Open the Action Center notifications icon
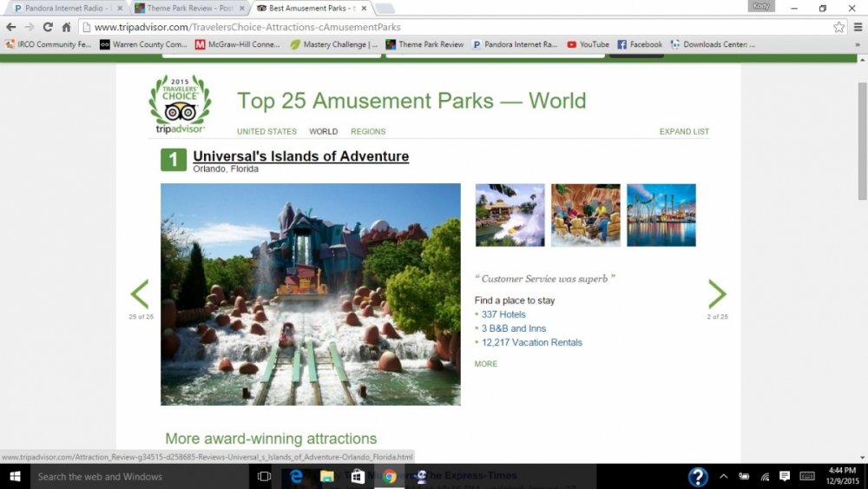Screen dimensions: 868x489 coord(785,476)
